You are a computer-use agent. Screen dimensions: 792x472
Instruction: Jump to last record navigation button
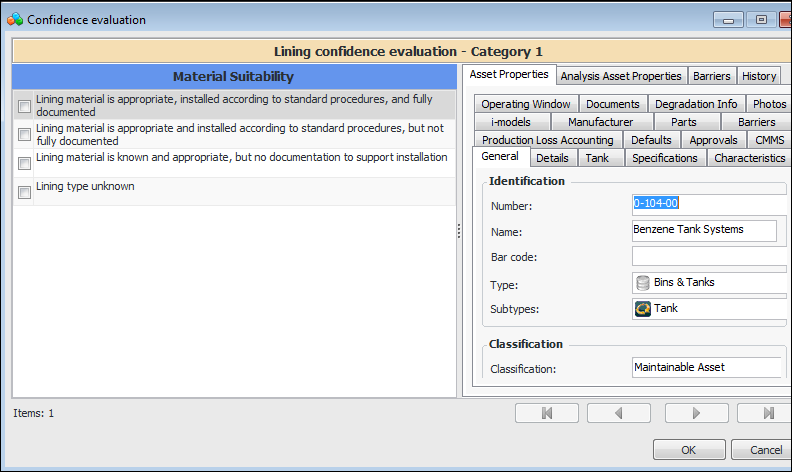tap(766, 413)
